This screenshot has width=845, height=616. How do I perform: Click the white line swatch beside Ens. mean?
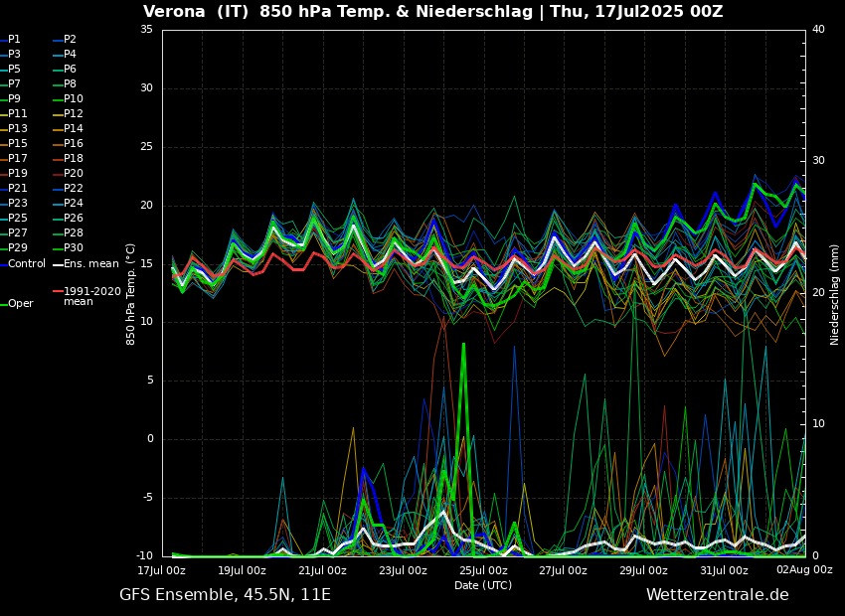58,263
